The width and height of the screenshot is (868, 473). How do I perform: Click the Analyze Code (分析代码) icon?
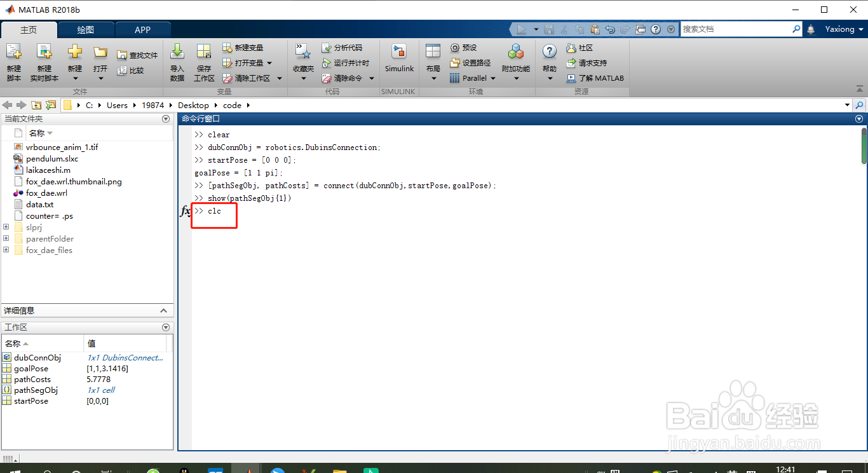(327, 48)
